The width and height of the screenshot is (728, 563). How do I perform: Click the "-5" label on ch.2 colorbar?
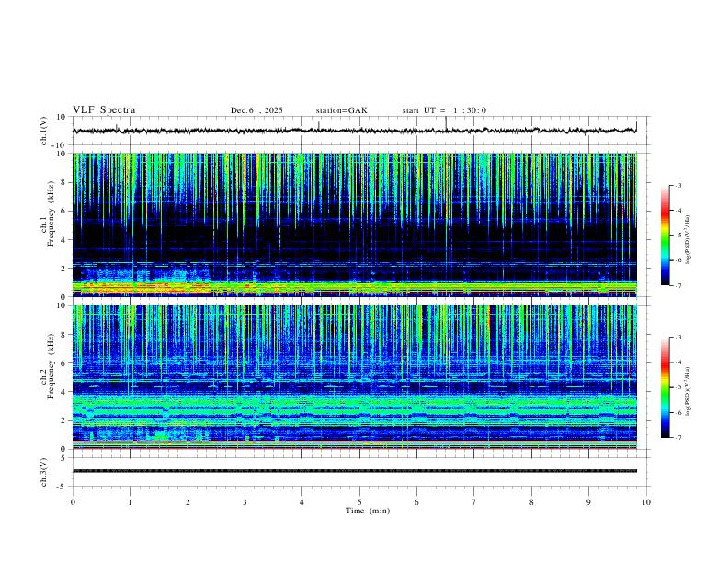tap(677, 387)
